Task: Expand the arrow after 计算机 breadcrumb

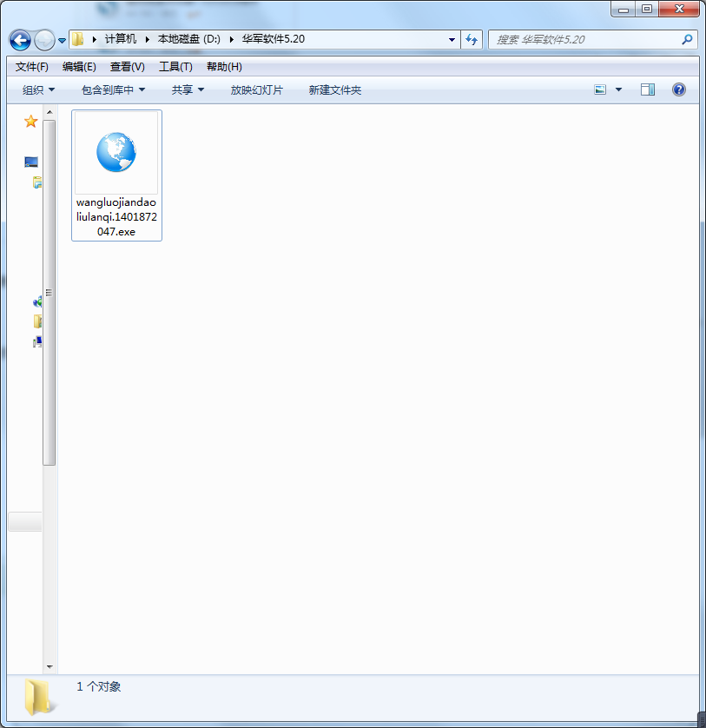Action: tap(147, 39)
